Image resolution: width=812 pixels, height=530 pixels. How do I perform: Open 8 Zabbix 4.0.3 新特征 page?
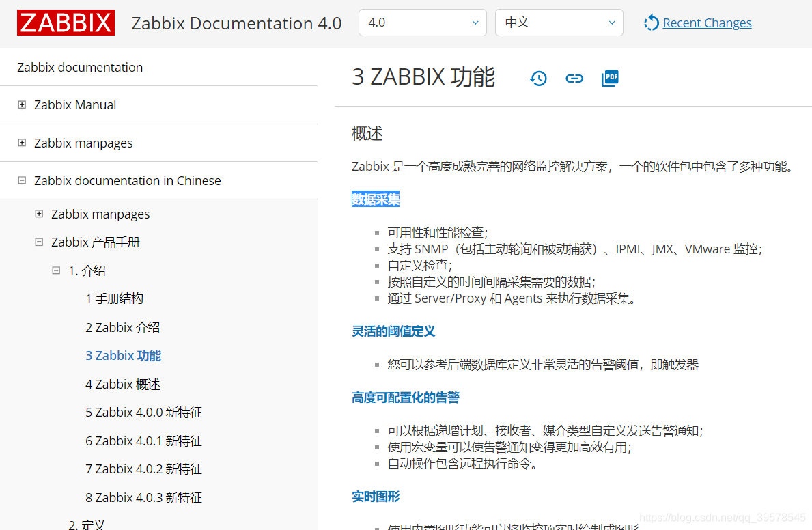(x=143, y=497)
